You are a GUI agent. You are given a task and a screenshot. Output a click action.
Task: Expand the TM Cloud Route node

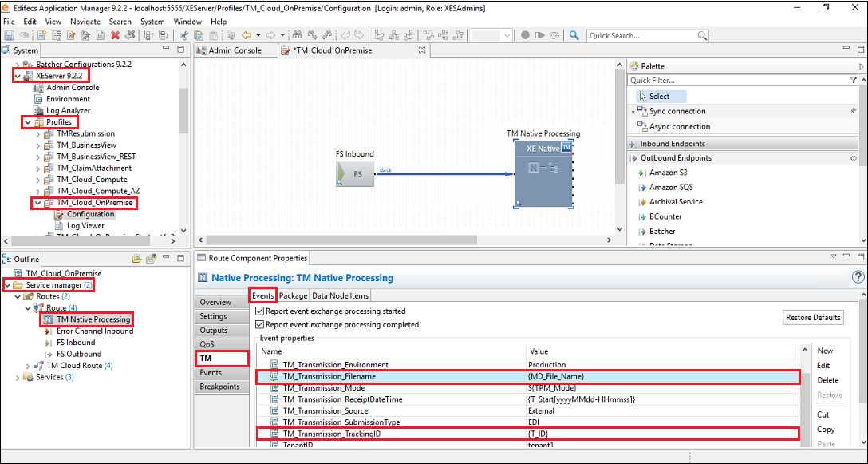pos(28,366)
